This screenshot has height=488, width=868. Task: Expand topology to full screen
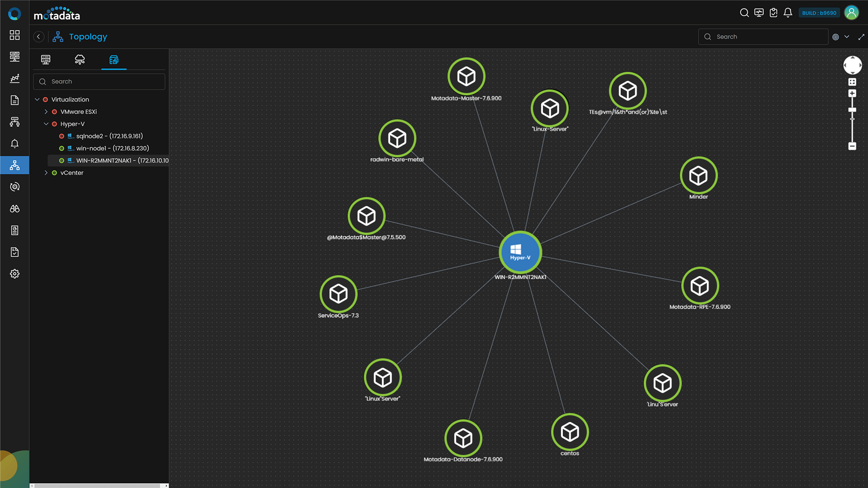pyautogui.click(x=861, y=37)
